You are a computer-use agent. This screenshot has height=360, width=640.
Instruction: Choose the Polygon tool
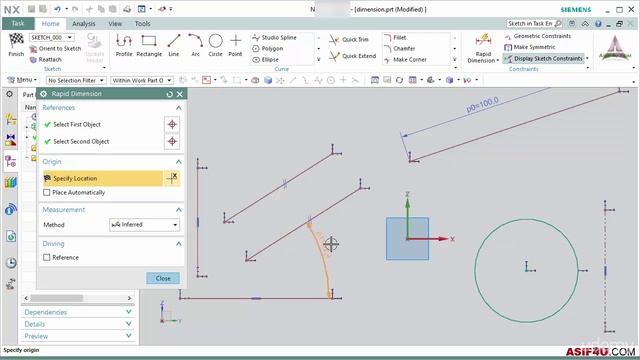coord(268,49)
